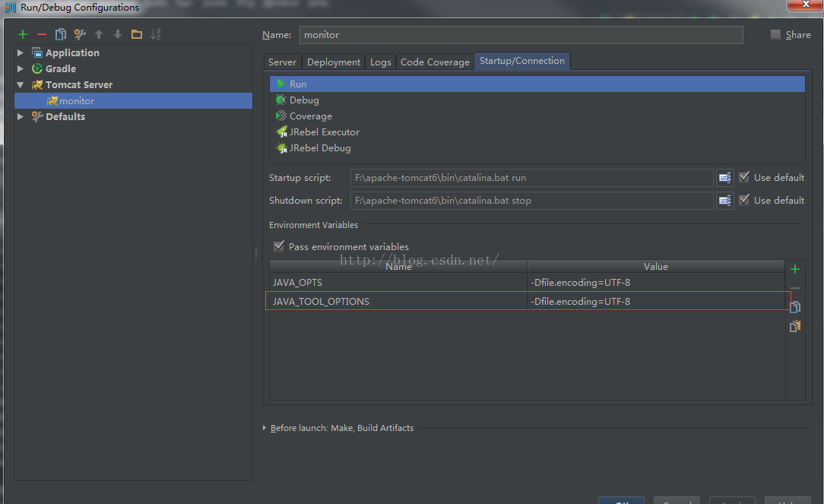
Task: Select the JAVA_OPTS variable name cell
Action: coord(398,282)
